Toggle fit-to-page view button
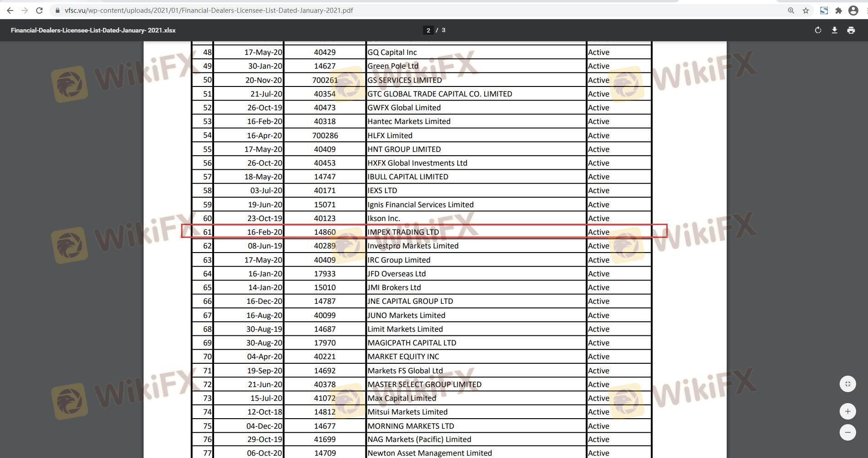 click(x=848, y=384)
